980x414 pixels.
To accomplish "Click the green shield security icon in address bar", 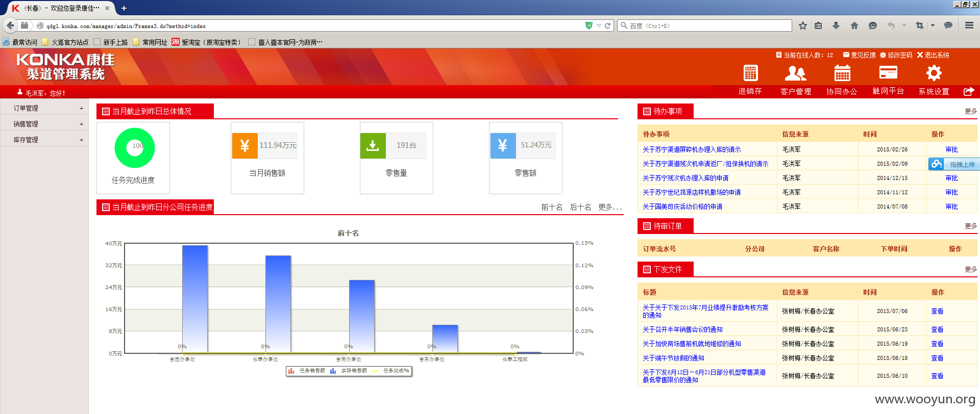I will click(x=589, y=25).
